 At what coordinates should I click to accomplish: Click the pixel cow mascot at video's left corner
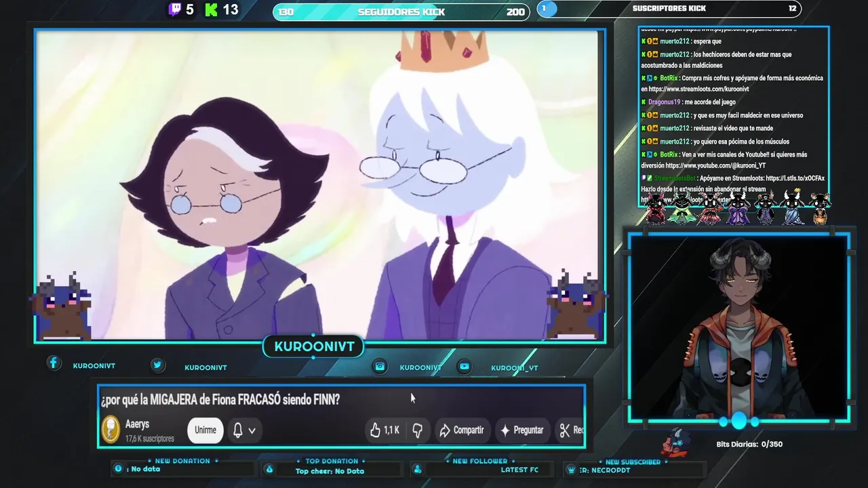[x=62, y=306]
